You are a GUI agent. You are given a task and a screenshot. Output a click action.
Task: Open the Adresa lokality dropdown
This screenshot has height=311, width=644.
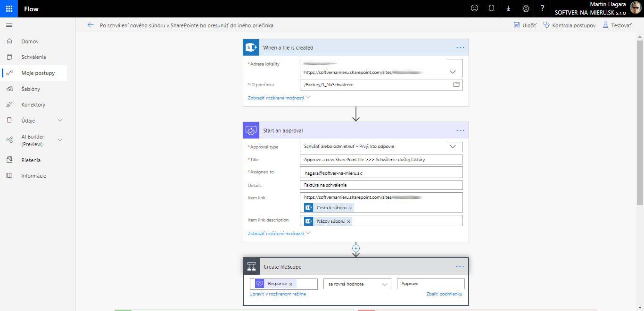point(453,73)
